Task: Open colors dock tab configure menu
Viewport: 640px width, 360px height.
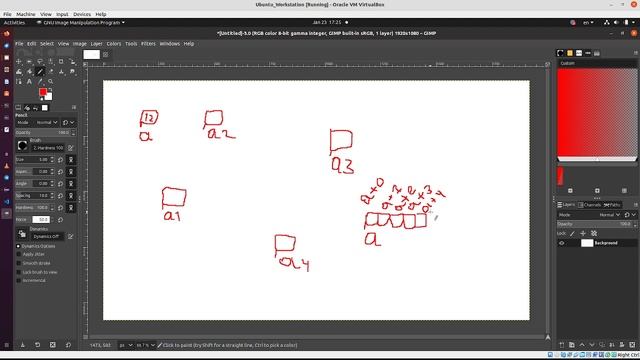Action: [636, 53]
